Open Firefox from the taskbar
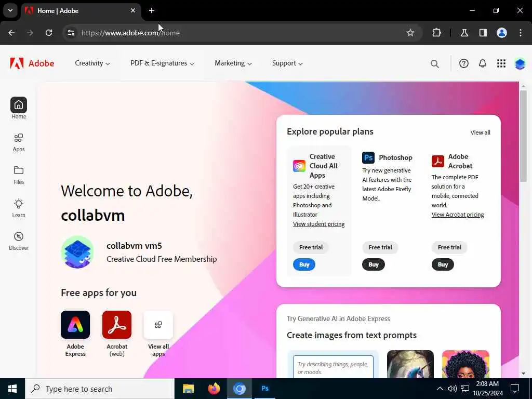 click(x=214, y=389)
